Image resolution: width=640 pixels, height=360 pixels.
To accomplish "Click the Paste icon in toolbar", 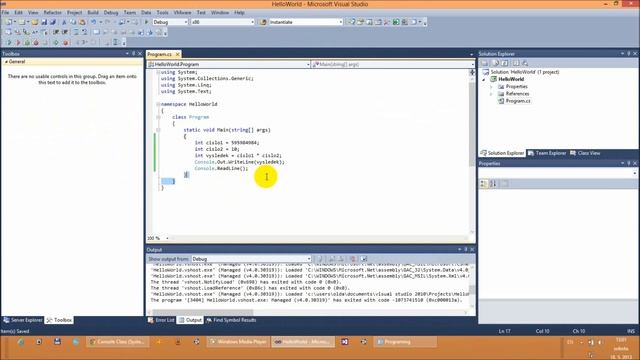I will (x=82, y=22).
